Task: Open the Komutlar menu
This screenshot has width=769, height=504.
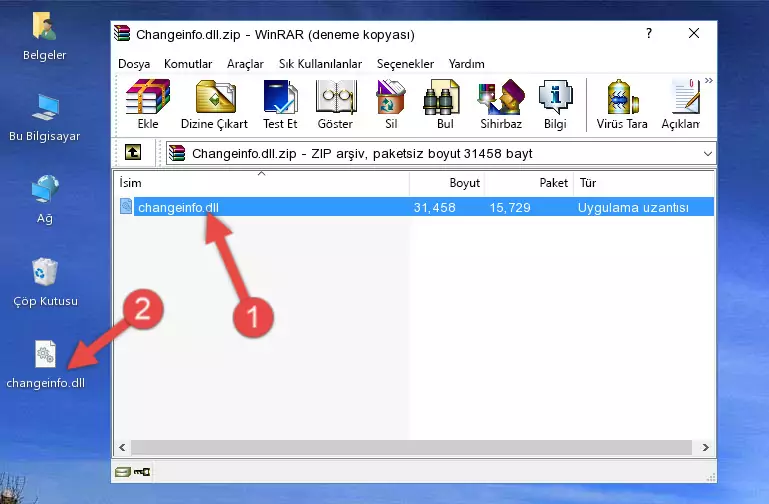Action: click(188, 64)
